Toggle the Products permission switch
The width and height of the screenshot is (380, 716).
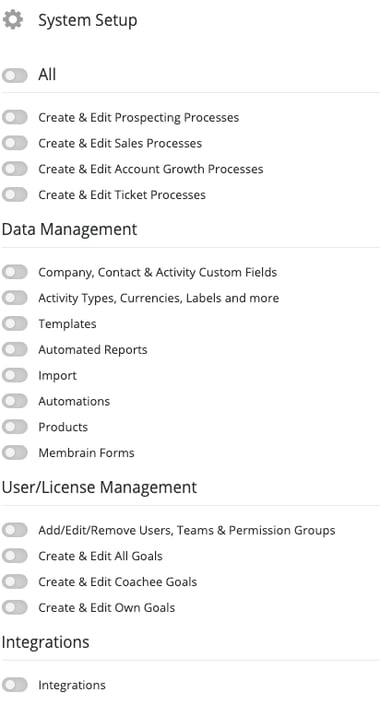[x=15, y=427]
